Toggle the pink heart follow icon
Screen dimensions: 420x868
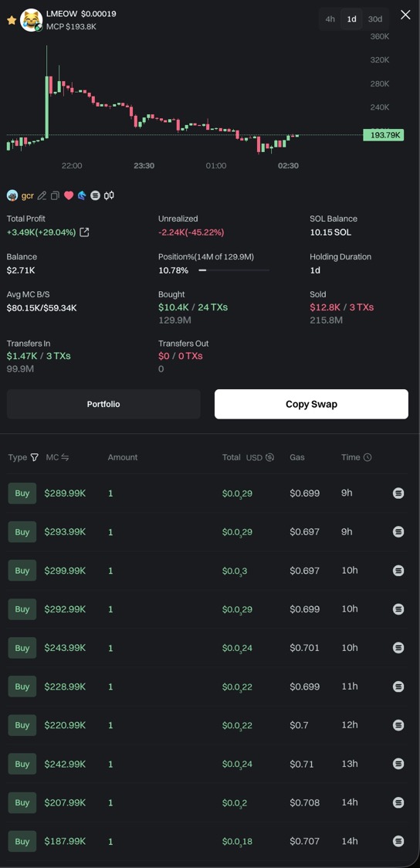point(69,195)
